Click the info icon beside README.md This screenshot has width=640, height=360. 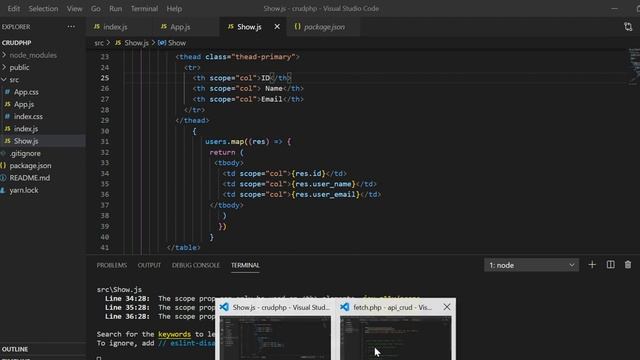coord(3,178)
